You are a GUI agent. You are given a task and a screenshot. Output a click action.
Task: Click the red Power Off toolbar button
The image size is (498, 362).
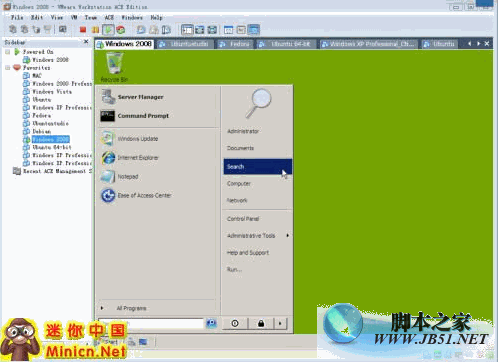83,30
